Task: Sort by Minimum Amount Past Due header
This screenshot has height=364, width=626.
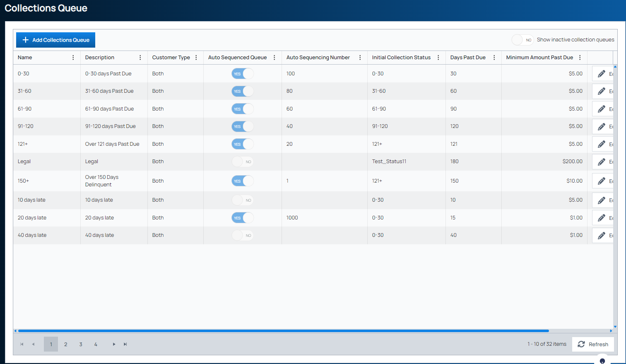Action: click(539, 58)
